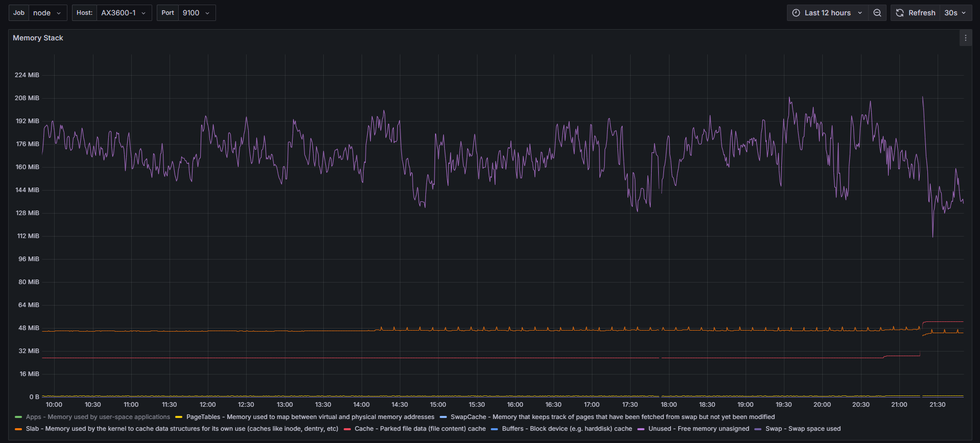Toggle the Slab series legend label

182,429
